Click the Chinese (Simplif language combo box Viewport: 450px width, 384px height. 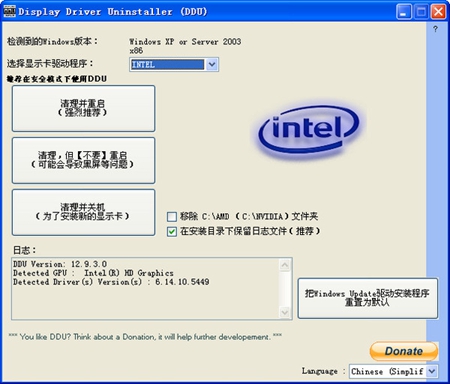pyautogui.click(x=394, y=371)
